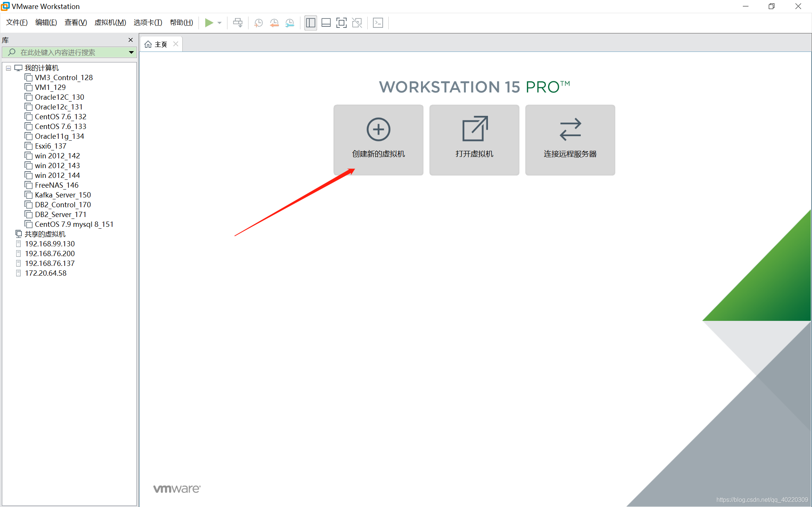The height and width of the screenshot is (507, 812).
Task: Open the 虚拟机(M) menu
Action: [110, 23]
